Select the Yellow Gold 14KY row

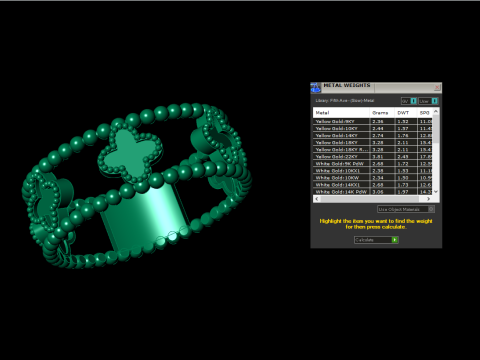(373, 135)
